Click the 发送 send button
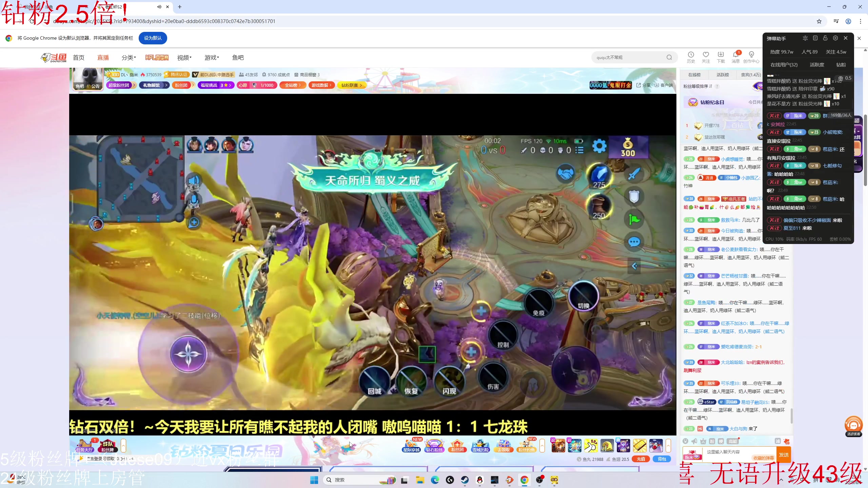Image resolution: width=868 pixels, height=488 pixels. point(784,454)
